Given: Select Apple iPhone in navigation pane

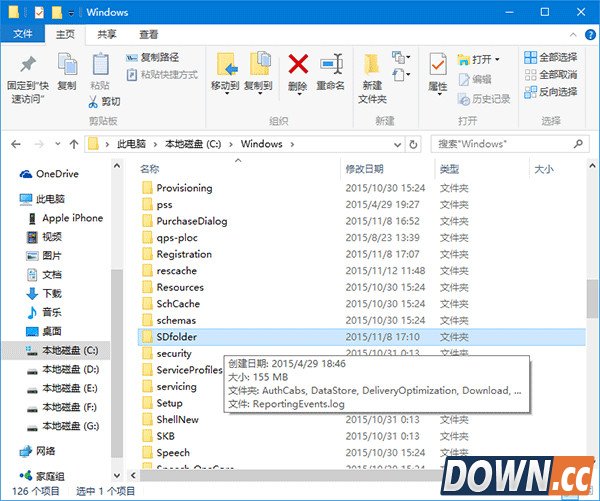Looking at the screenshot, I should tap(65, 218).
